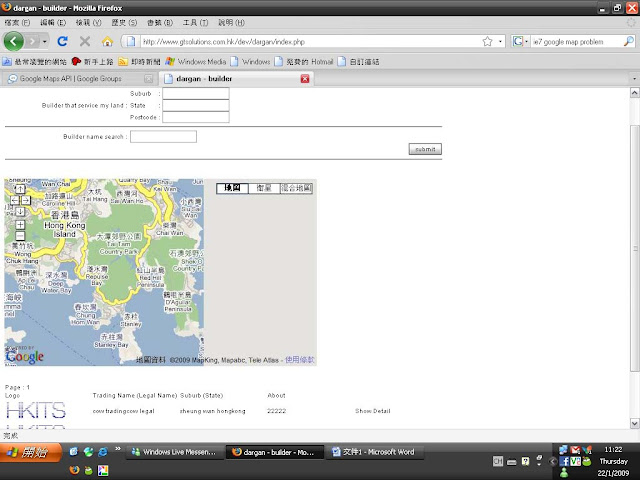
Task: Select the hybrid map type (混合地圖)
Action: [x=297, y=188]
